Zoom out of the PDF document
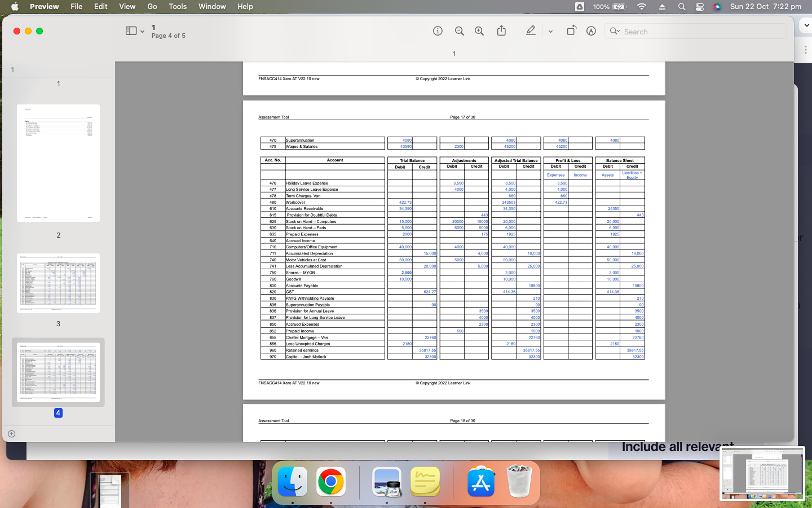This screenshot has width=812, height=508. coord(459,31)
